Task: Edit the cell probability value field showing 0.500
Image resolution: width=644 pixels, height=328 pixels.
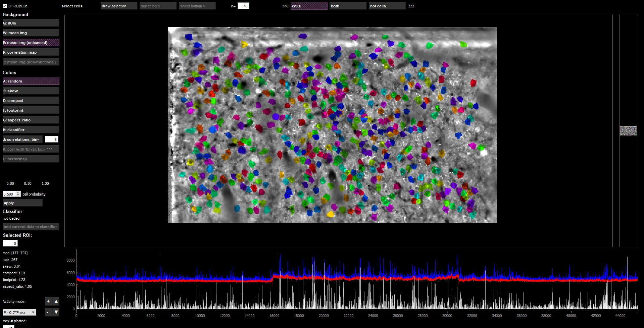Action: (x=9, y=194)
